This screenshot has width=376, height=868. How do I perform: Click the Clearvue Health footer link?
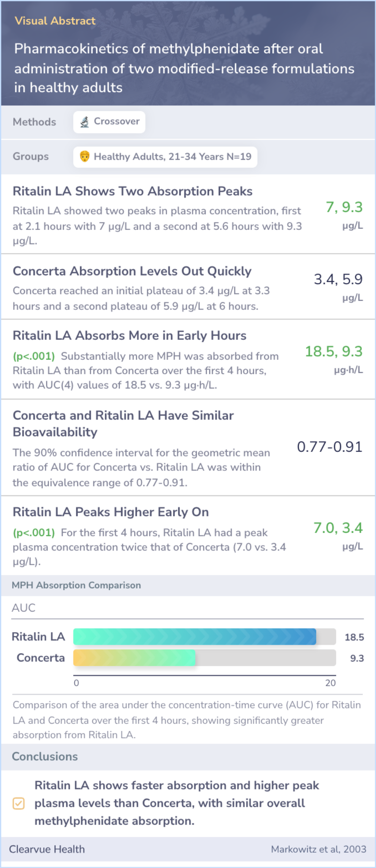click(47, 849)
